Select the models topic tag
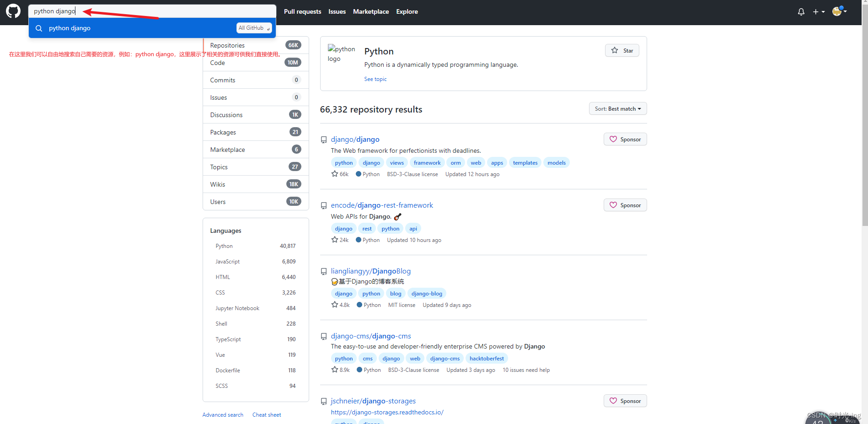The width and height of the screenshot is (868, 424). pyautogui.click(x=557, y=163)
